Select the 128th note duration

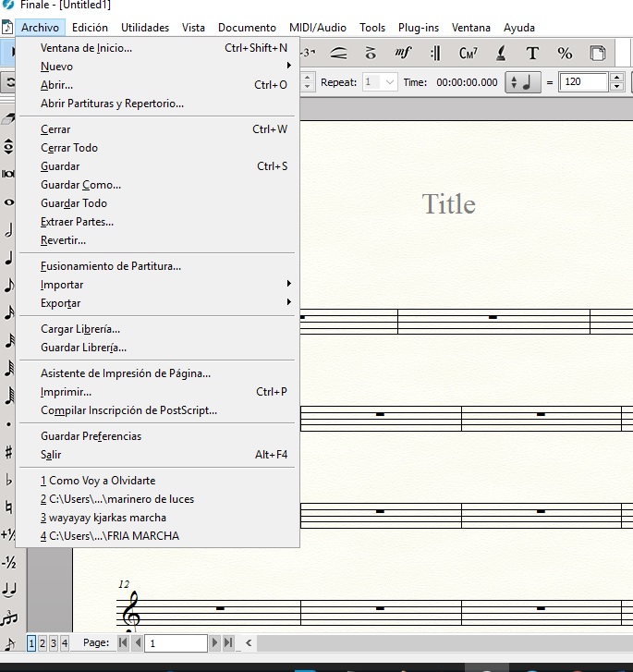pos(8,396)
